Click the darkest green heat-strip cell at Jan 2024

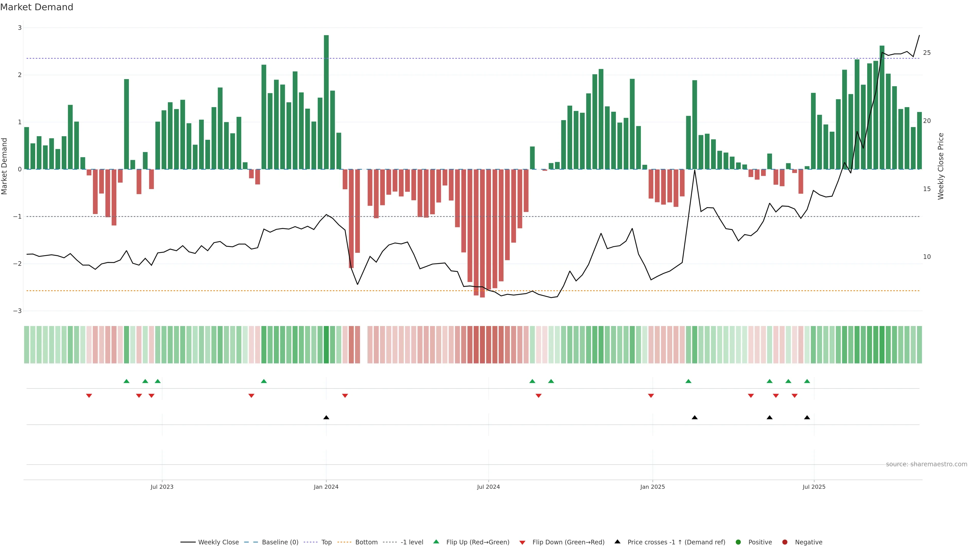(x=326, y=345)
